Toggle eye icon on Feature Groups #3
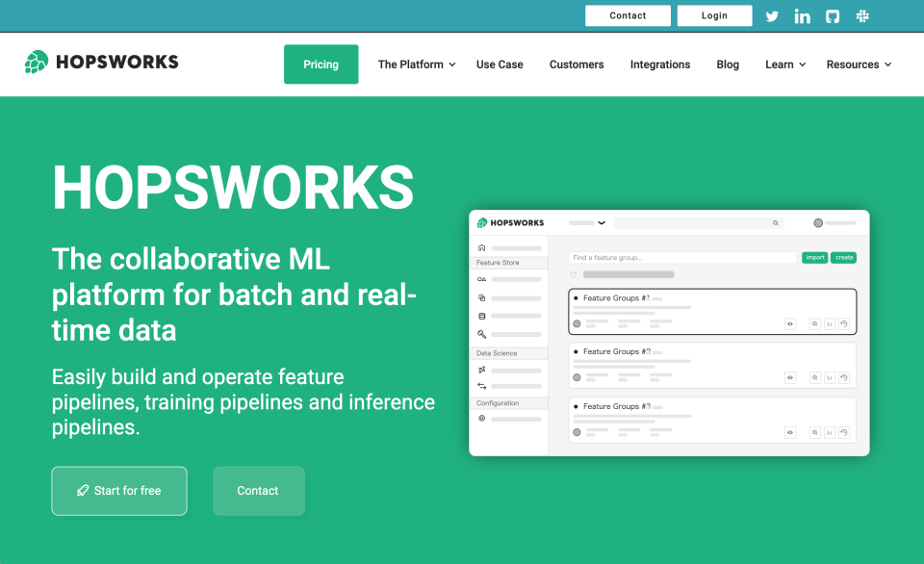The image size is (924, 564). (x=790, y=432)
